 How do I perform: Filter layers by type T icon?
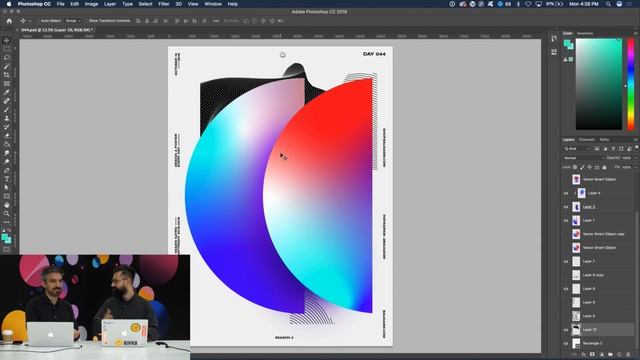pos(613,149)
